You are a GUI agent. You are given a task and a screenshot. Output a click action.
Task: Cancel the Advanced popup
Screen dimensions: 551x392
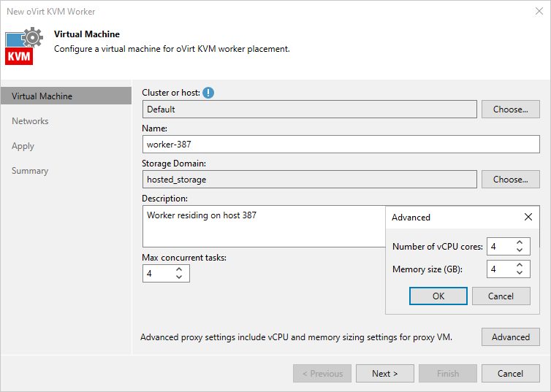[x=501, y=296]
